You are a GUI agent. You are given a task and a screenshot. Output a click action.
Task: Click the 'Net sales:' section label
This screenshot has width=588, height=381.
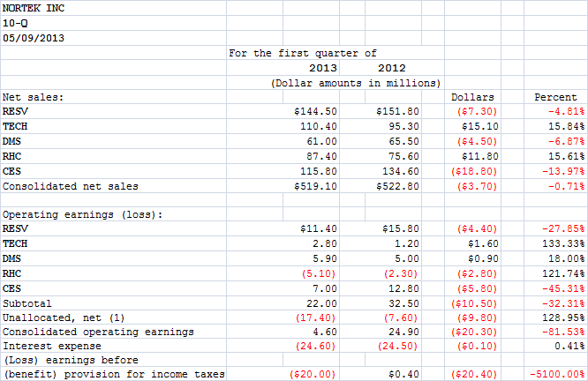33,97
